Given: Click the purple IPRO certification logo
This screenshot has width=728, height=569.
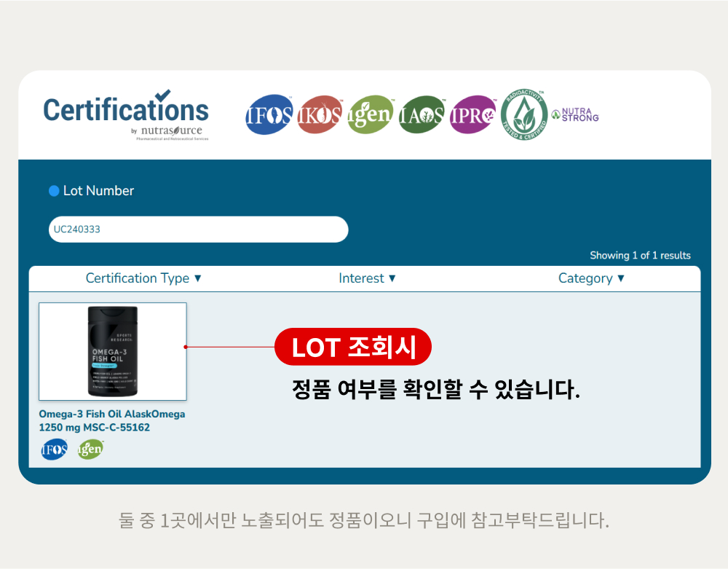Looking at the screenshot, I should point(472,114).
